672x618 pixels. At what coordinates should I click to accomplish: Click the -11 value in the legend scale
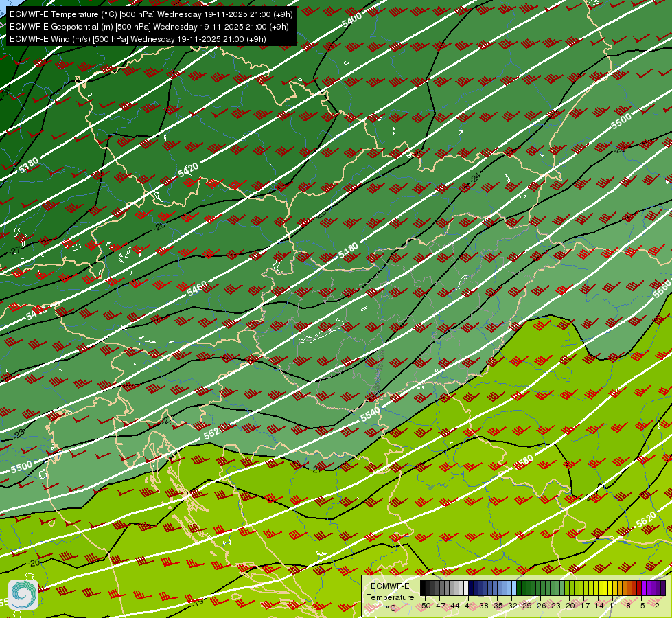612,606
